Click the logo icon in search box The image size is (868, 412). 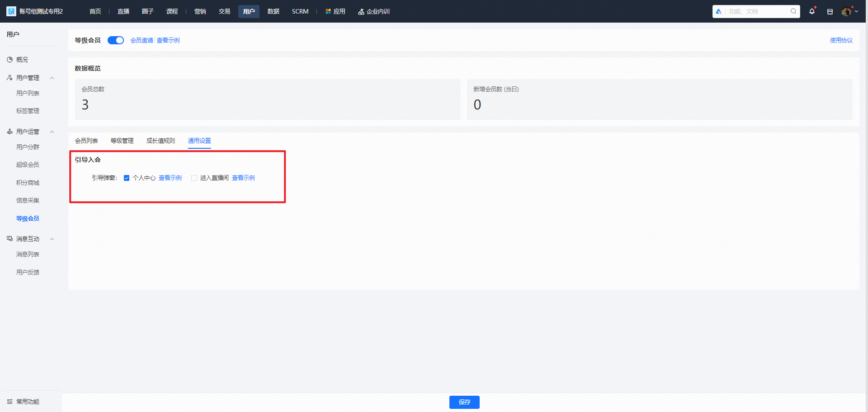click(x=719, y=11)
